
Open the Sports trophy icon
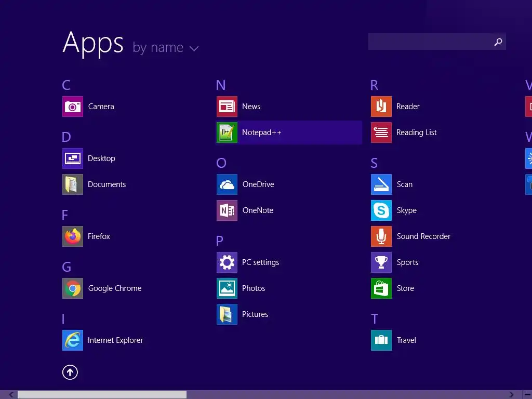(x=381, y=262)
